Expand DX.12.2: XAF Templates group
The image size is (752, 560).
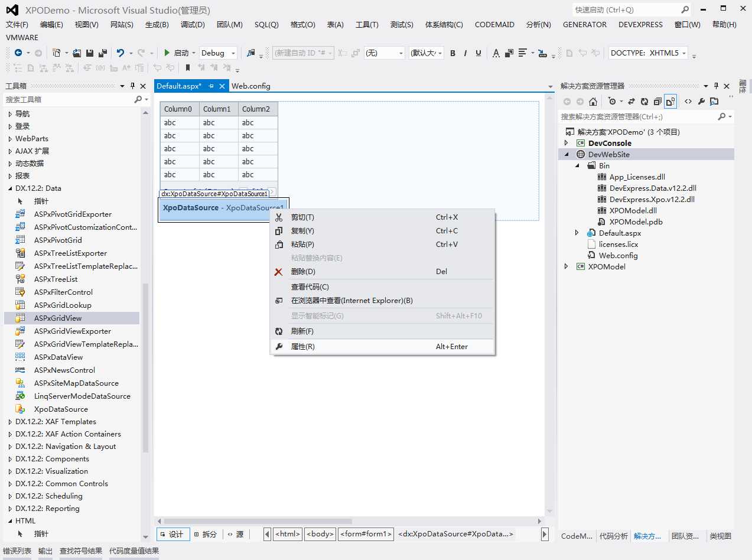pyautogui.click(x=10, y=422)
